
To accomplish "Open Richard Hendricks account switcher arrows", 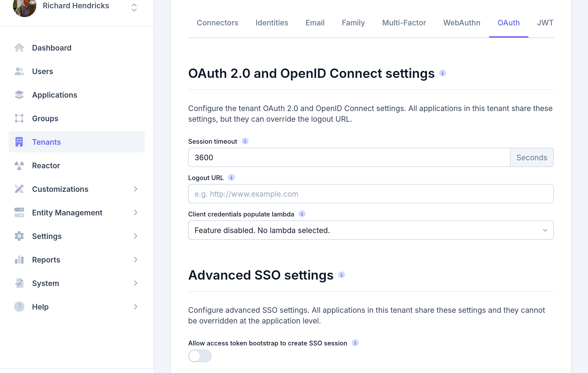I will 134,7.
